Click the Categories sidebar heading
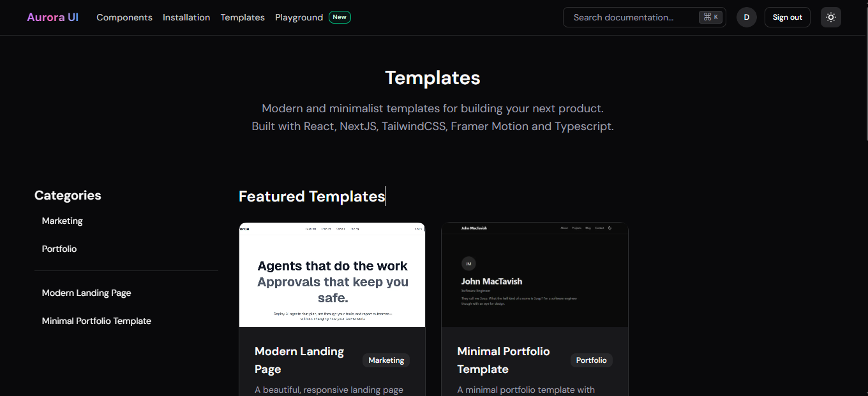 [x=68, y=196]
